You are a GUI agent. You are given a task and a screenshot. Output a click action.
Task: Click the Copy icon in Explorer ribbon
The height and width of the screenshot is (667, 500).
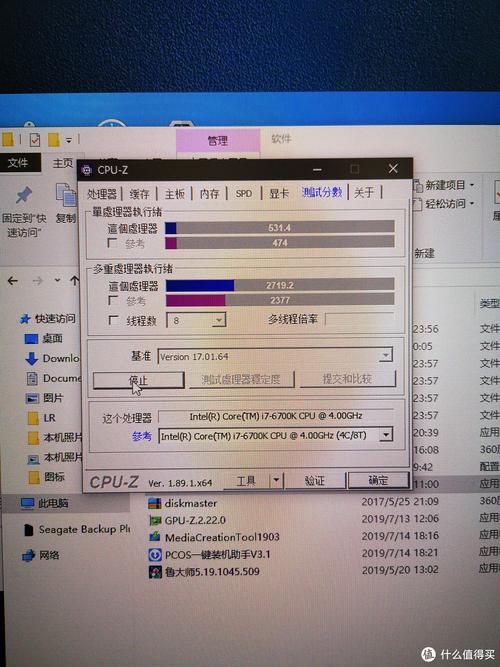pos(66,195)
